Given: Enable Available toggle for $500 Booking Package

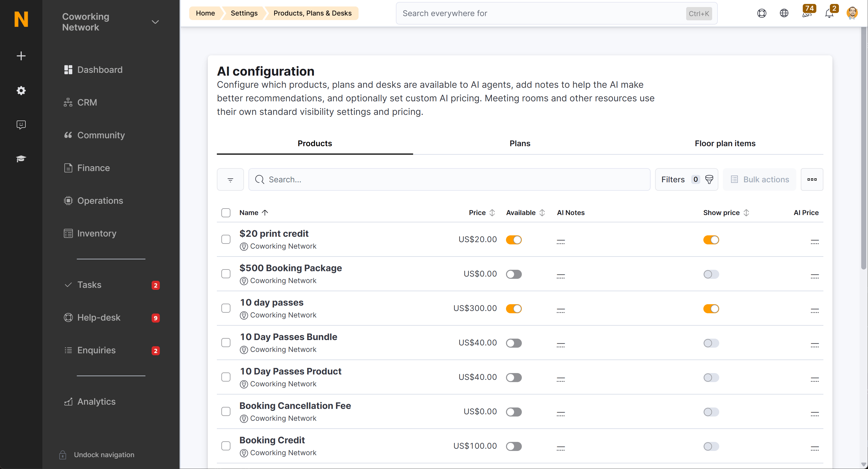Looking at the screenshot, I should pos(514,274).
